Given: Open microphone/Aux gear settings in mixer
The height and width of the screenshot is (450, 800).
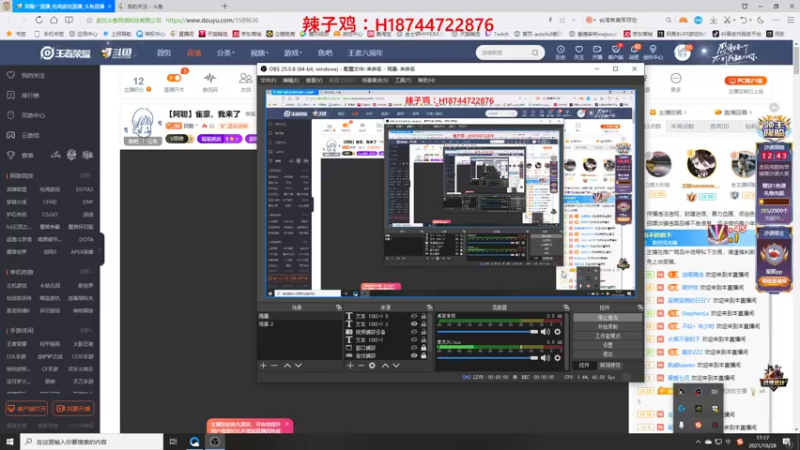Looking at the screenshot, I should point(557,358).
